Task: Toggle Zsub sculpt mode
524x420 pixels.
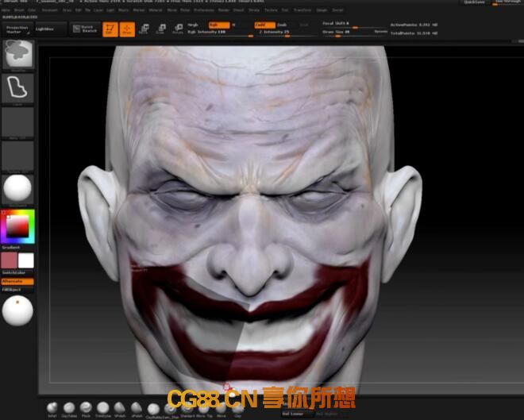Action: pos(282,25)
